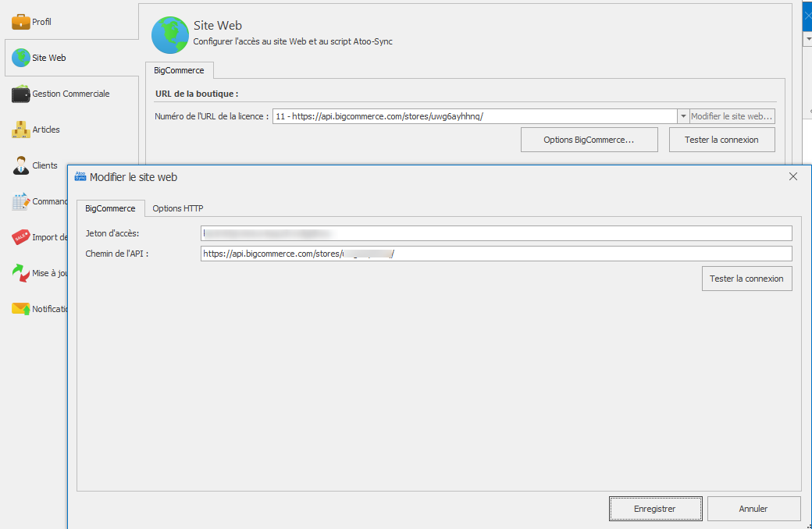Click the Mise à jour arrows icon
The height and width of the screenshot is (529, 812).
[x=21, y=273]
